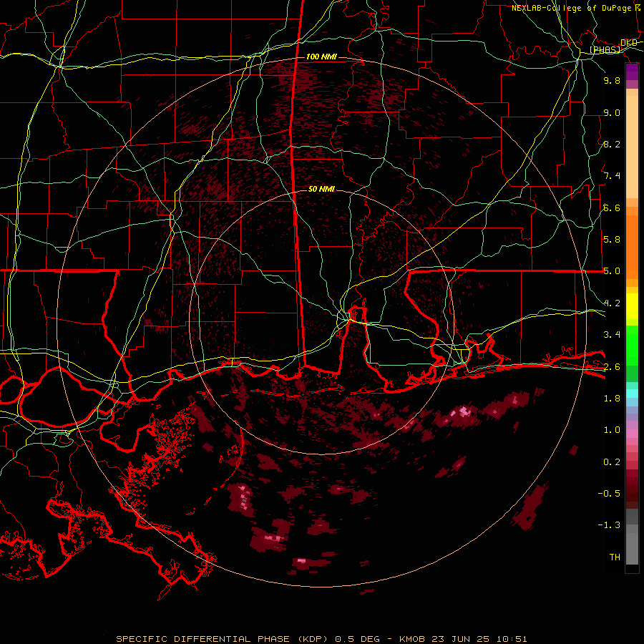The height and width of the screenshot is (644, 644).
Task: Pick the pink segment of the color bar
Action: (632, 434)
